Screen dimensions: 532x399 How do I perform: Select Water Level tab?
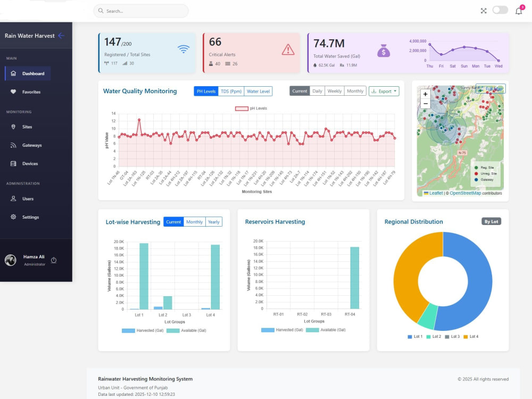(258, 92)
